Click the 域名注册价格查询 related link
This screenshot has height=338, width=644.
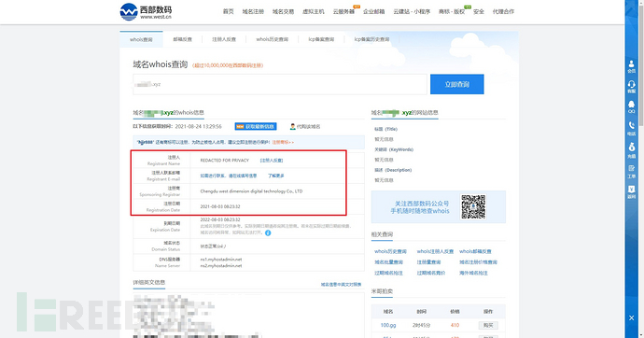[478, 262]
